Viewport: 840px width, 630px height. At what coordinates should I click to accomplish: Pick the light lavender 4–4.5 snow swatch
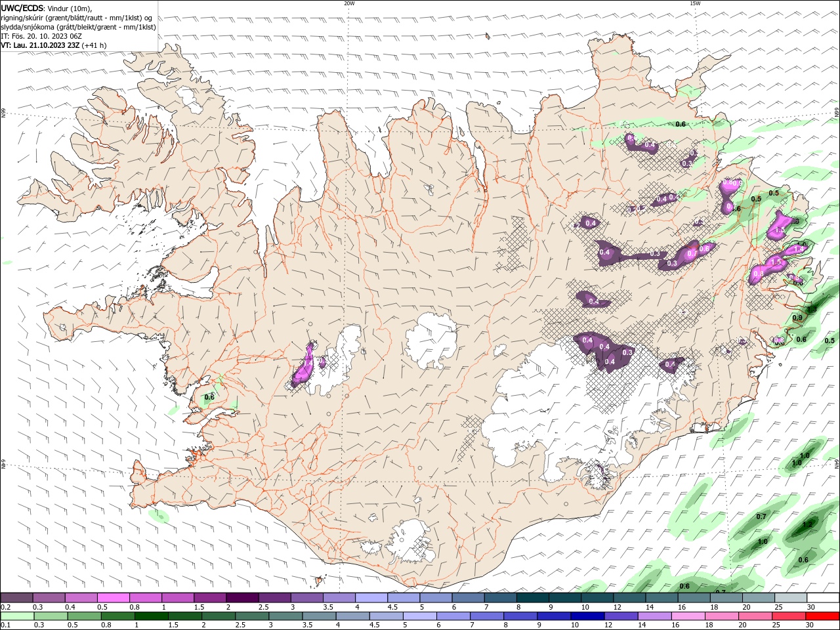[x=371, y=598]
